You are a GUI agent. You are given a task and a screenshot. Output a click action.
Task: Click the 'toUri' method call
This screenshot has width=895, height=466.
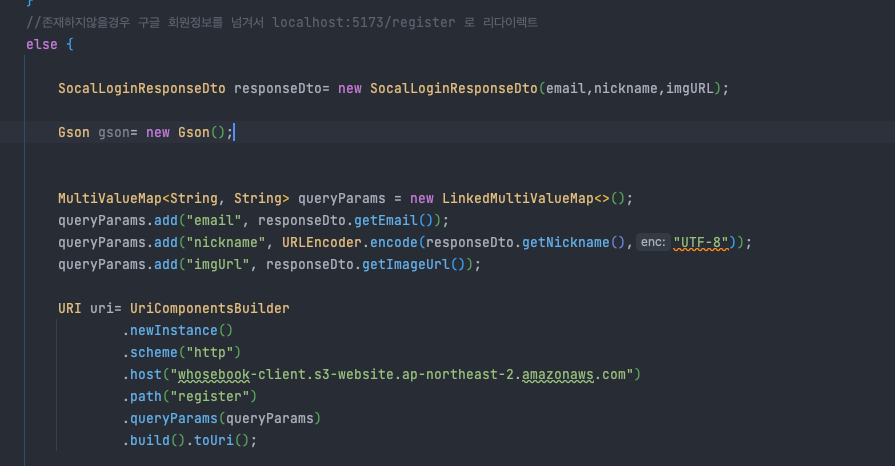pos(213,440)
